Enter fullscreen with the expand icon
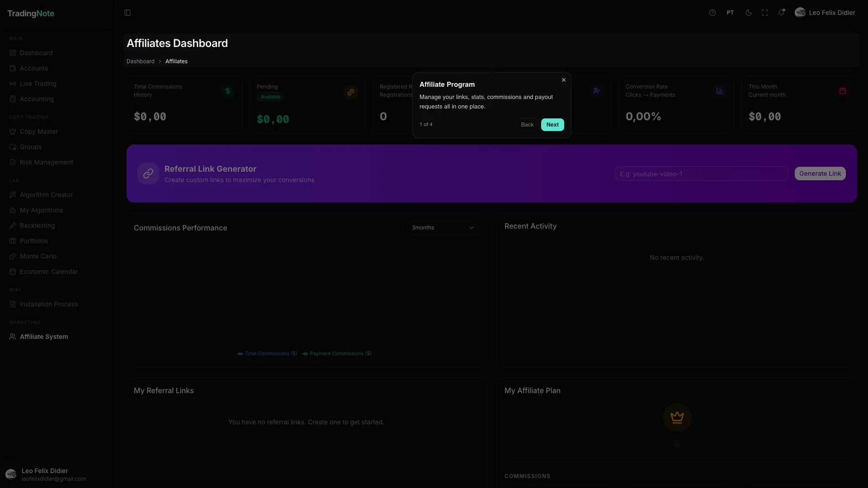The height and width of the screenshot is (488, 868). tap(765, 13)
